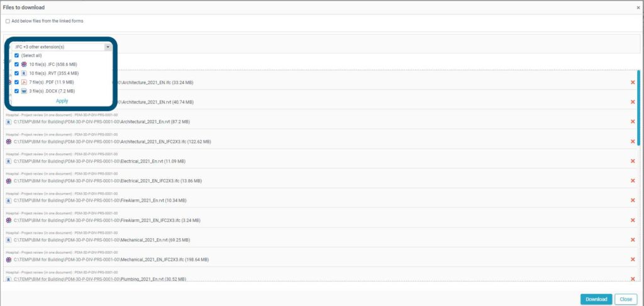This screenshot has width=644, height=306.
Task: Click Apply in the extension filter
Action: tap(62, 101)
